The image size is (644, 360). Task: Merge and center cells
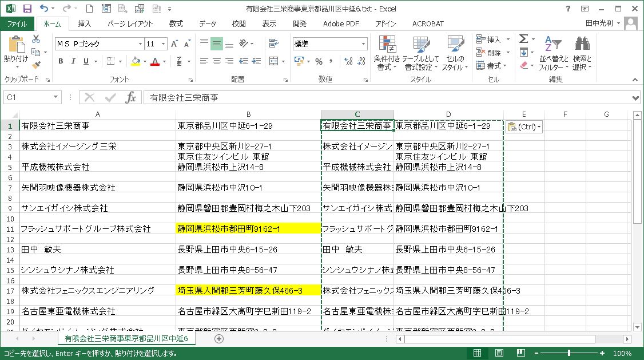pos(273,61)
